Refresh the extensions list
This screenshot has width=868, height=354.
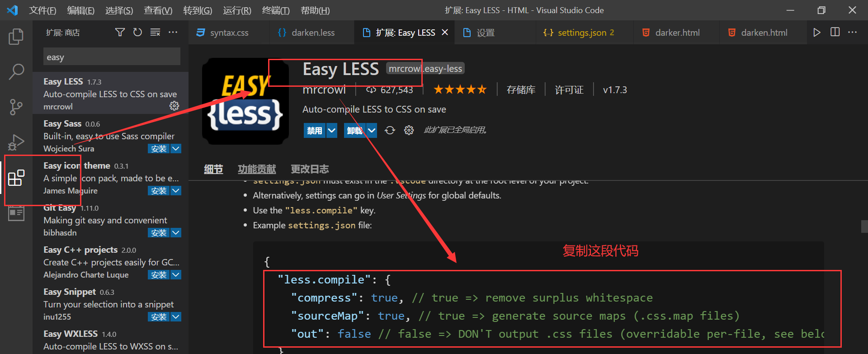click(137, 32)
